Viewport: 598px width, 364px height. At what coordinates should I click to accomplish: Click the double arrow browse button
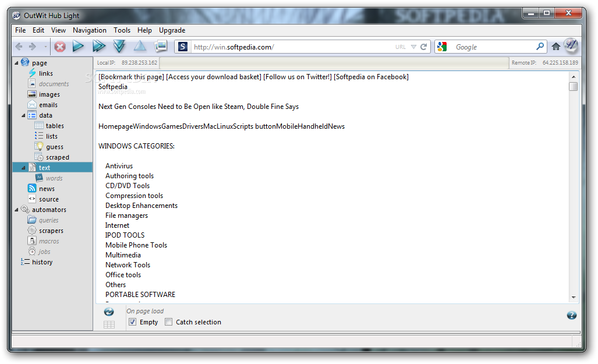point(99,47)
